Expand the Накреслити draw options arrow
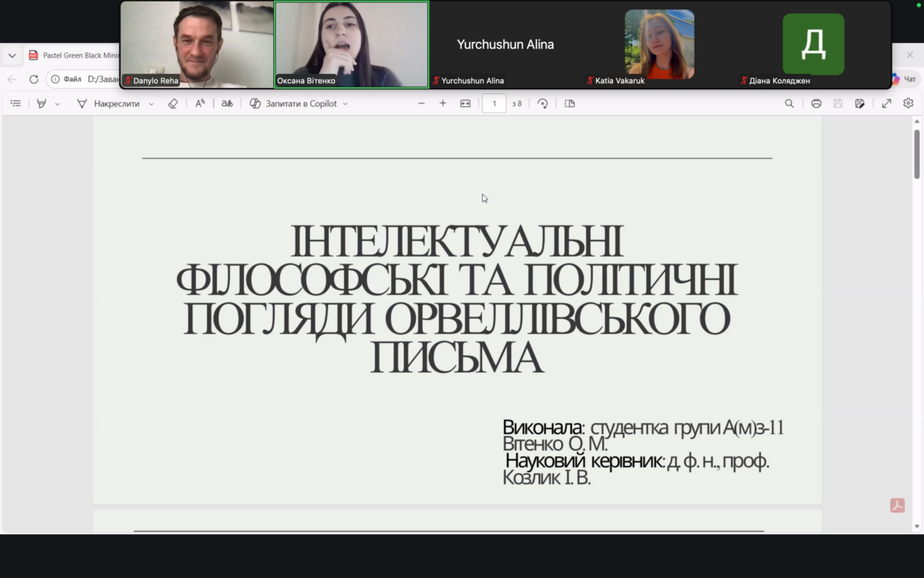The height and width of the screenshot is (578, 924). [151, 104]
